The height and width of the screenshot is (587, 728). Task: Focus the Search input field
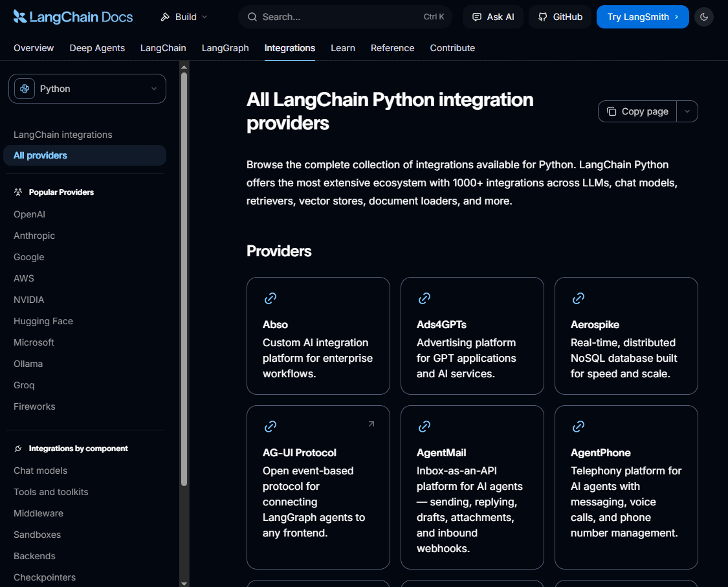click(x=346, y=17)
